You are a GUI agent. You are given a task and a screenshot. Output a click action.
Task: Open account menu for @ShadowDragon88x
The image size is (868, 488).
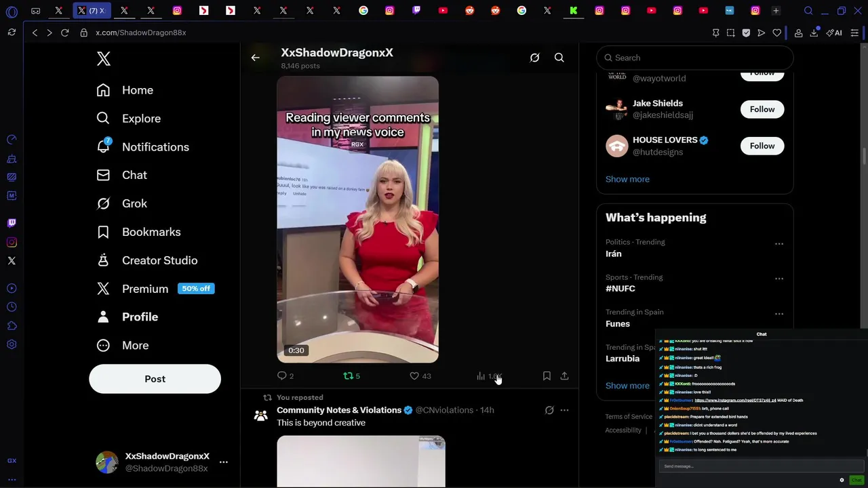click(223, 462)
